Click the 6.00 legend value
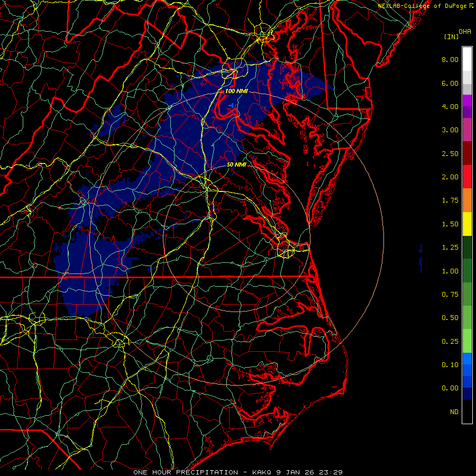The image size is (476, 476). click(x=450, y=83)
